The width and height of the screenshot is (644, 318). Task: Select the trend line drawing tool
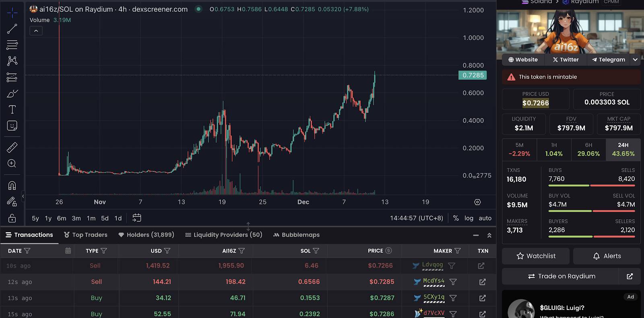pyautogui.click(x=12, y=29)
